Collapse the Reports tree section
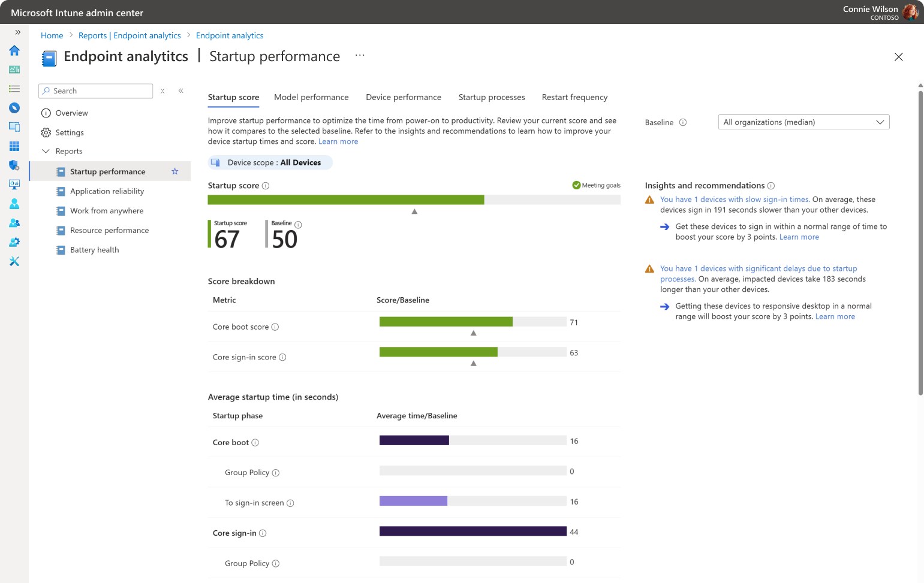 46,151
